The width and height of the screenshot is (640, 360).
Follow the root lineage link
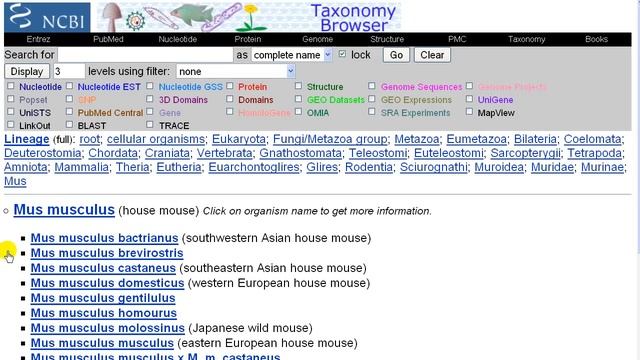[89, 139]
